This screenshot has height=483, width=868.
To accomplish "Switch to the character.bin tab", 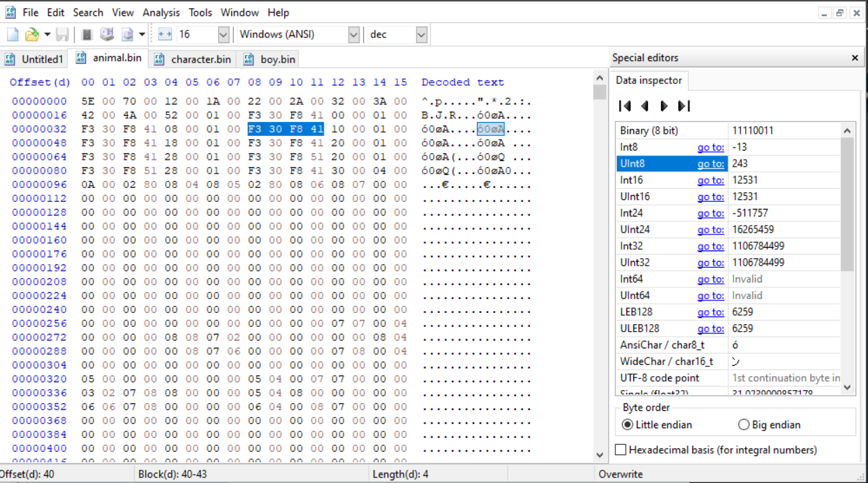I will [x=192, y=59].
